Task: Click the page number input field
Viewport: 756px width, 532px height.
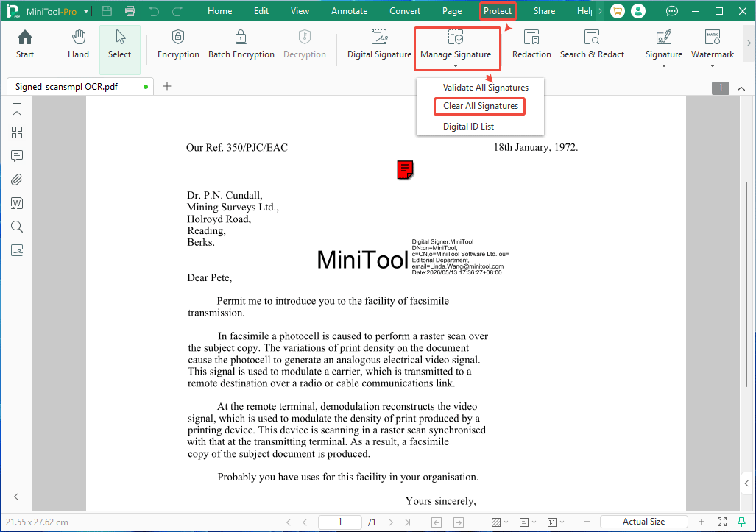Action: point(340,522)
